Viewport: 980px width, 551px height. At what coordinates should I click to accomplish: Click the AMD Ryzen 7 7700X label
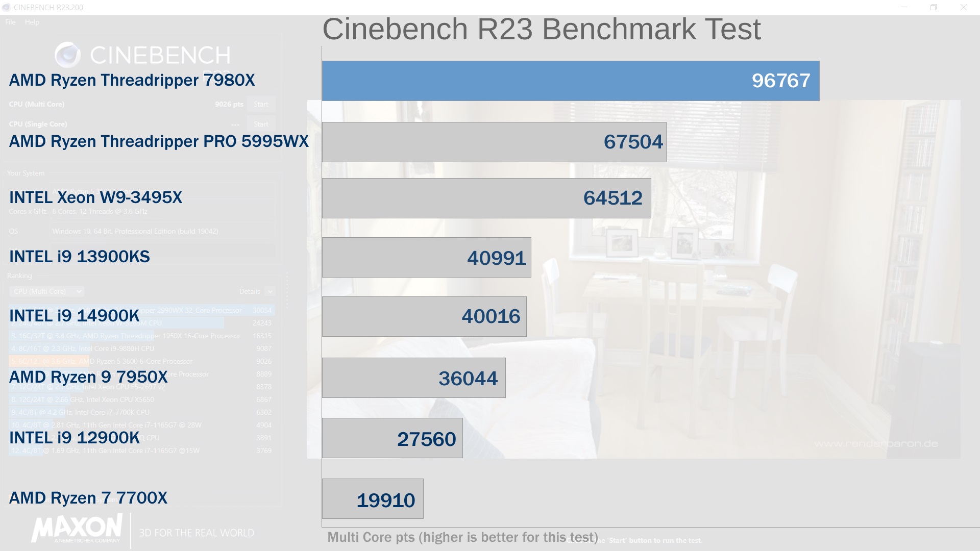pyautogui.click(x=88, y=498)
